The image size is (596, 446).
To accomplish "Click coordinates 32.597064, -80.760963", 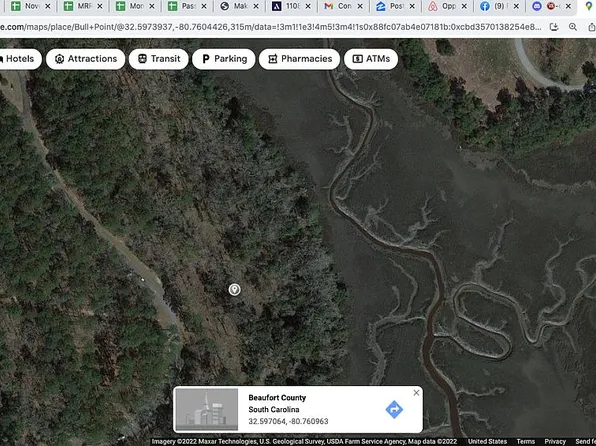I will point(288,421).
